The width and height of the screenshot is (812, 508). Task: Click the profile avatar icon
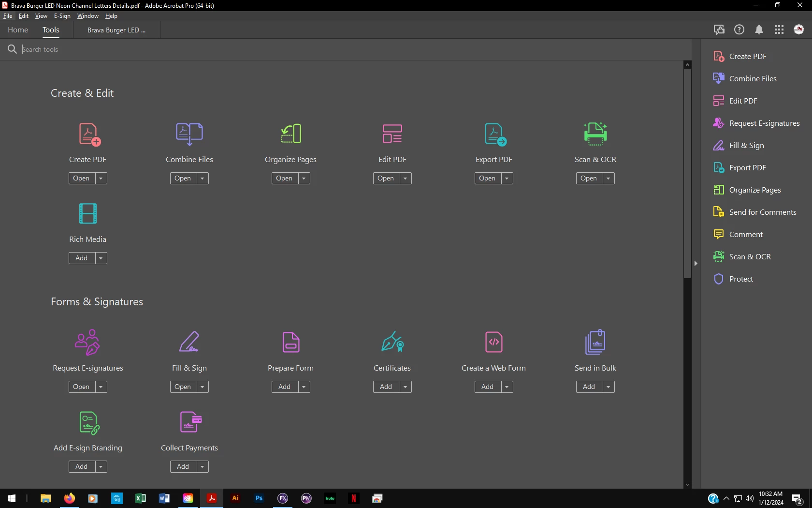point(799,30)
